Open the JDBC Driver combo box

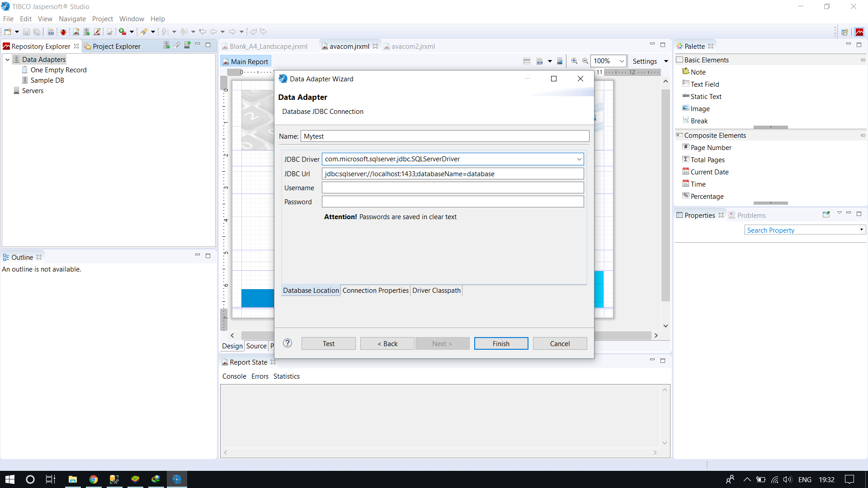click(579, 159)
